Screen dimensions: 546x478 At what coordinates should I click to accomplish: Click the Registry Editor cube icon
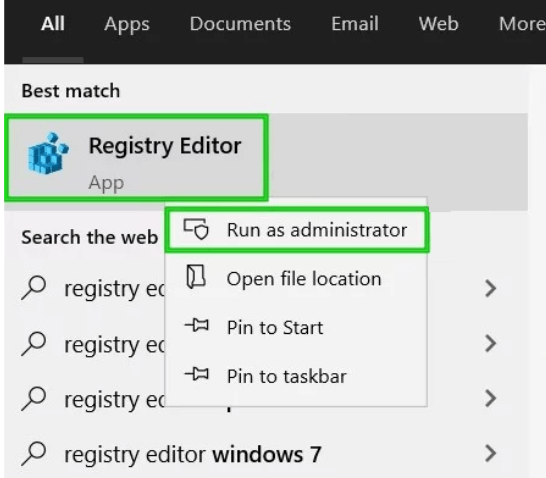pyautogui.click(x=48, y=153)
